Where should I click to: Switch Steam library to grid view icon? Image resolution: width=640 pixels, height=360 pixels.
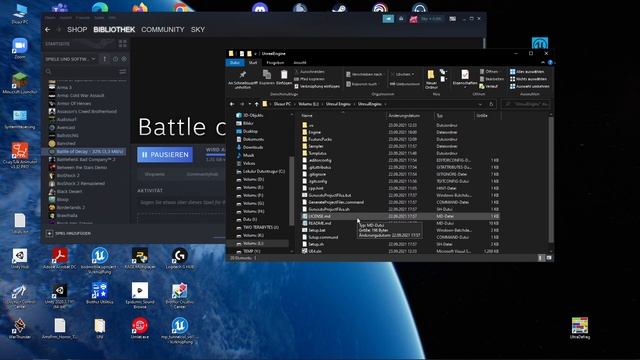tap(122, 44)
